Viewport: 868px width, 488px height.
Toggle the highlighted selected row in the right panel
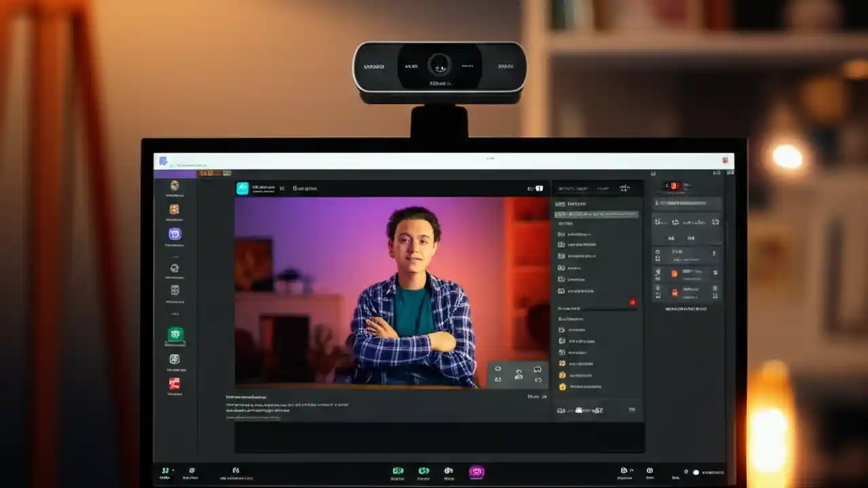595,214
